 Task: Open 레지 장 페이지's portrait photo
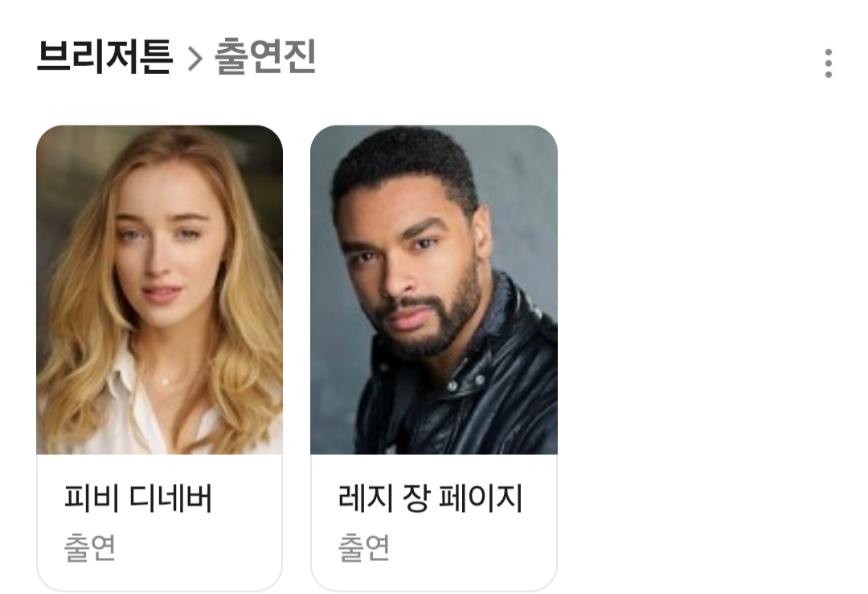(433, 289)
